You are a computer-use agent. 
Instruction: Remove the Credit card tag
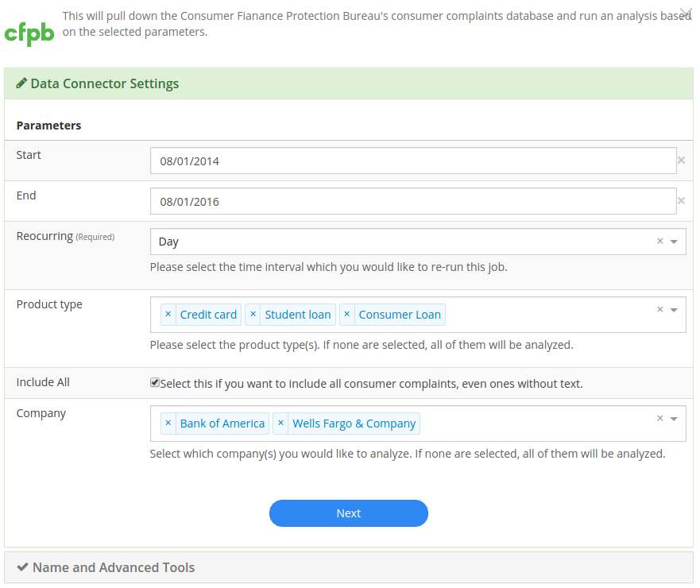168,314
